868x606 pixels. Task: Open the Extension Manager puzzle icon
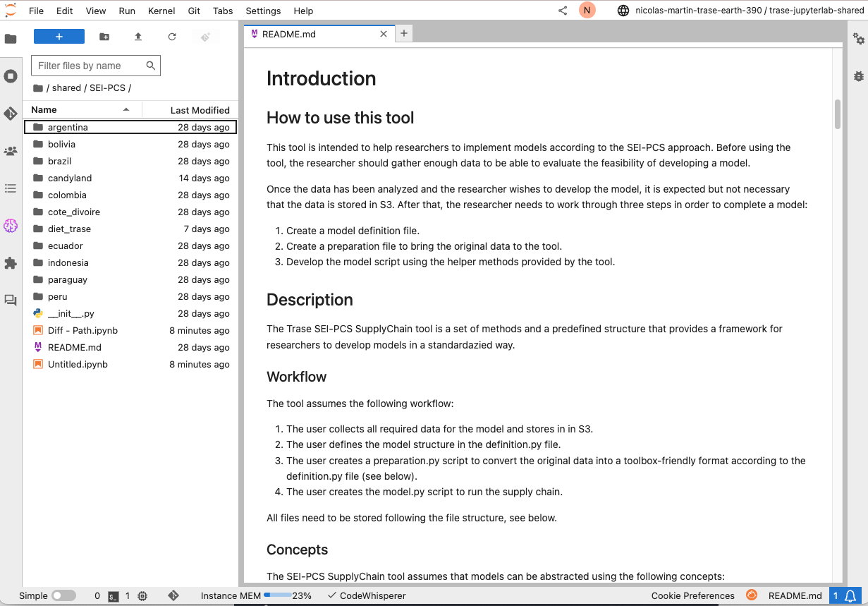tap(11, 263)
